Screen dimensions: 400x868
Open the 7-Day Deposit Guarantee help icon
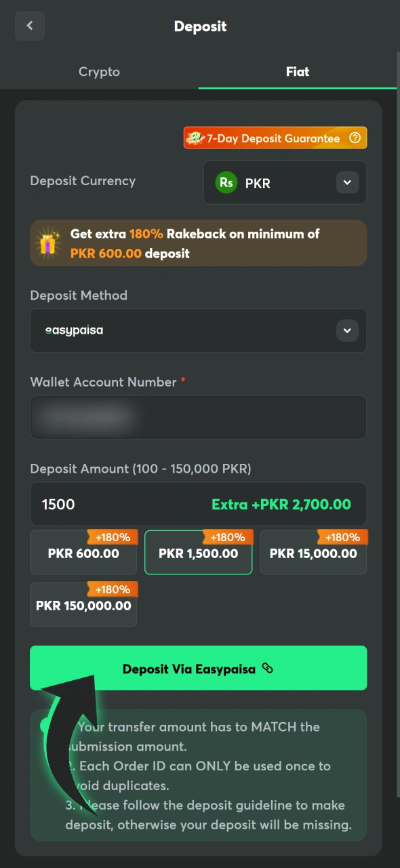pyautogui.click(x=355, y=138)
